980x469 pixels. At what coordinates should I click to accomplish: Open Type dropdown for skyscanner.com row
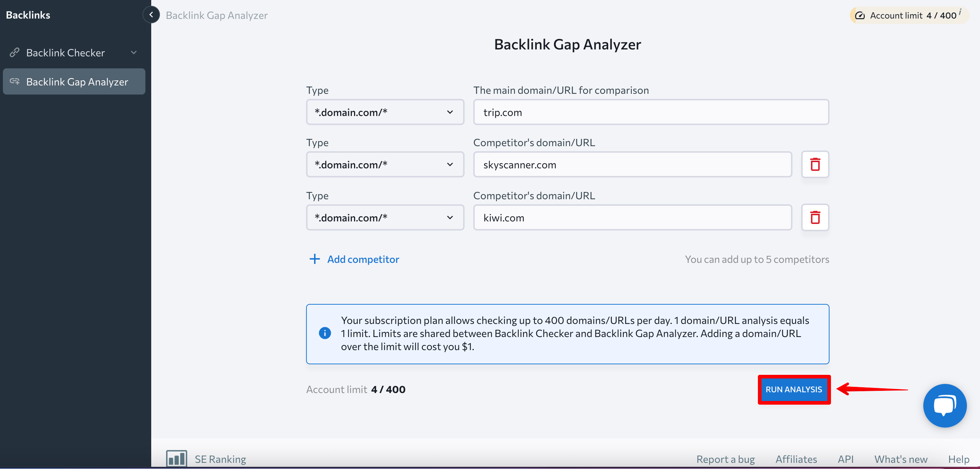385,164
